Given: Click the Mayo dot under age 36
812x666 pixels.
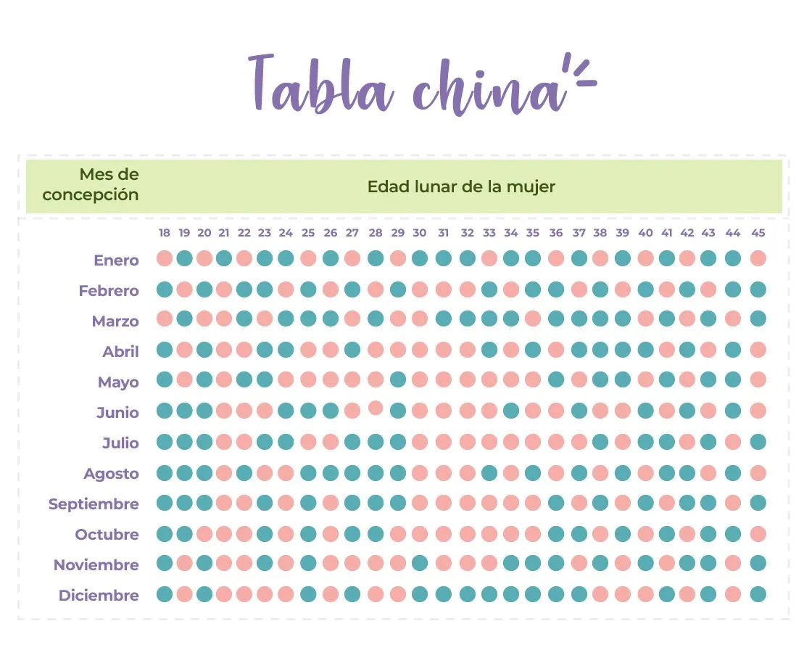Looking at the screenshot, I should (x=555, y=379).
